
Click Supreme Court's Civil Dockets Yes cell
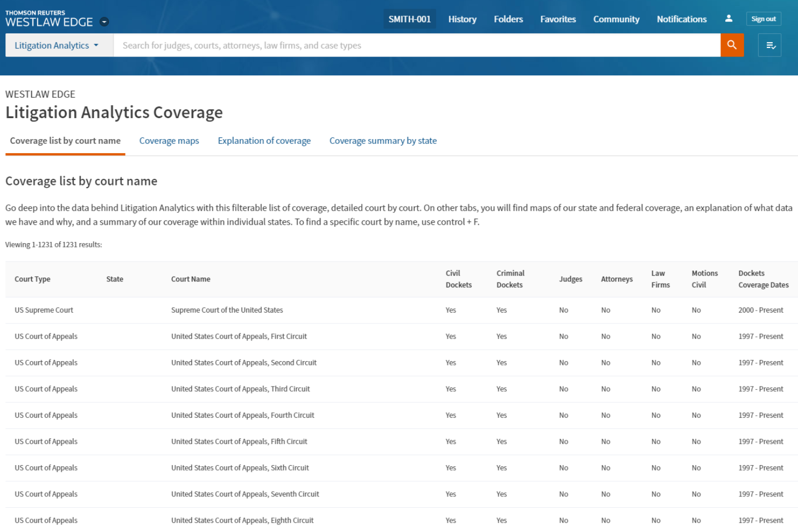[x=451, y=310]
